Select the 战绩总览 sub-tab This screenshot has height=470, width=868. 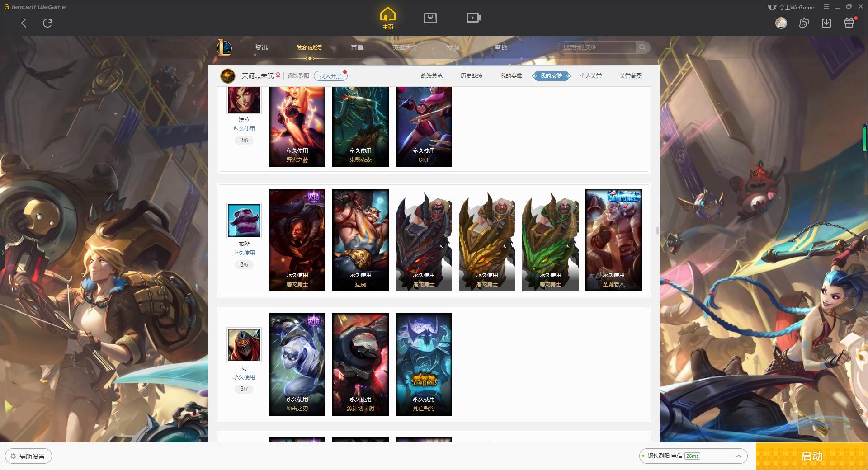pos(432,76)
